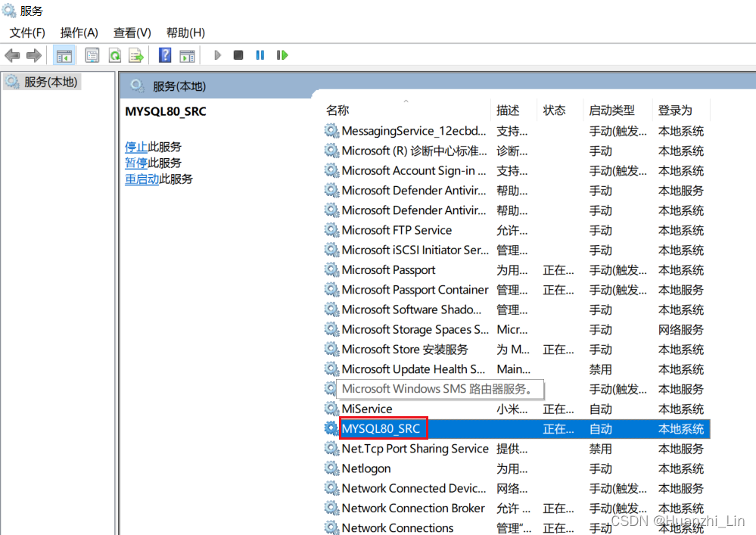Click 禁用 startup type of Net.Tcp Port Sharing
Viewport: 756px width, 535px height.
601,449
